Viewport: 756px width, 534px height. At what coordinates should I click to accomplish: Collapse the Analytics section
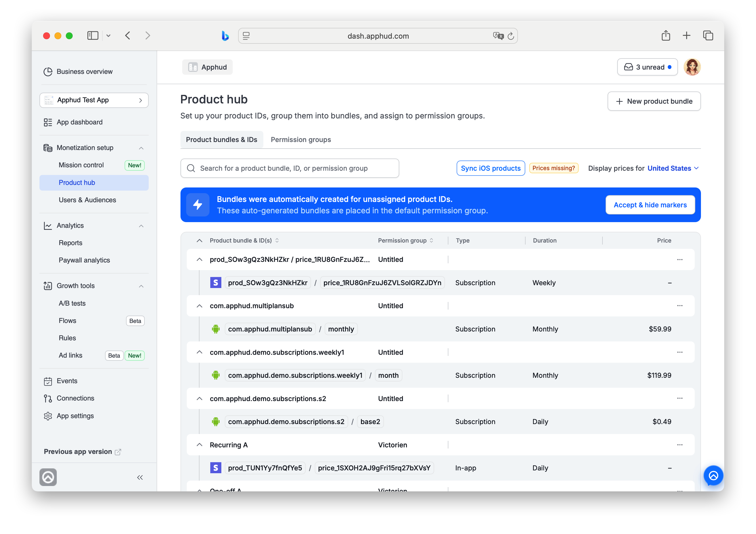pyautogui.click(x=141, y=226)
